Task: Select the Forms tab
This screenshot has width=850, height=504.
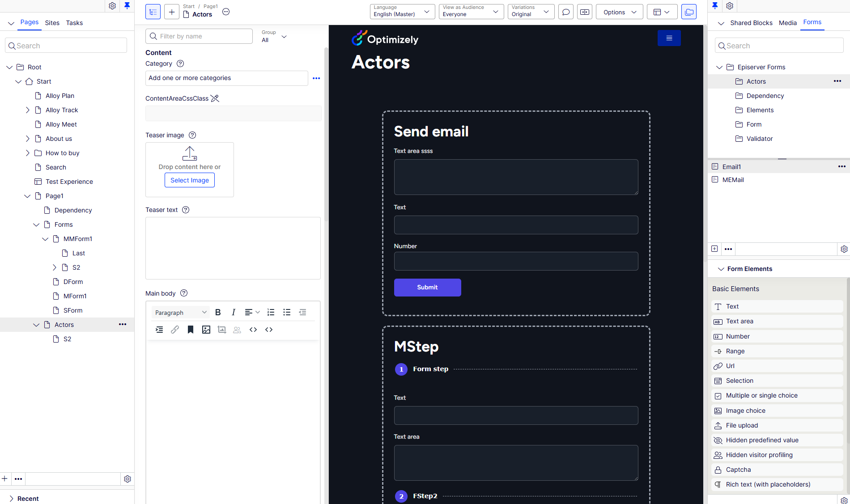Action: click(x=812, y=22)
